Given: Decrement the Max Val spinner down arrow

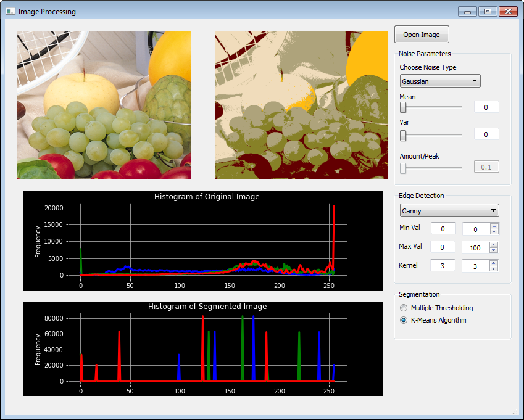Looking at the screenshot, I should click(495, 250).
